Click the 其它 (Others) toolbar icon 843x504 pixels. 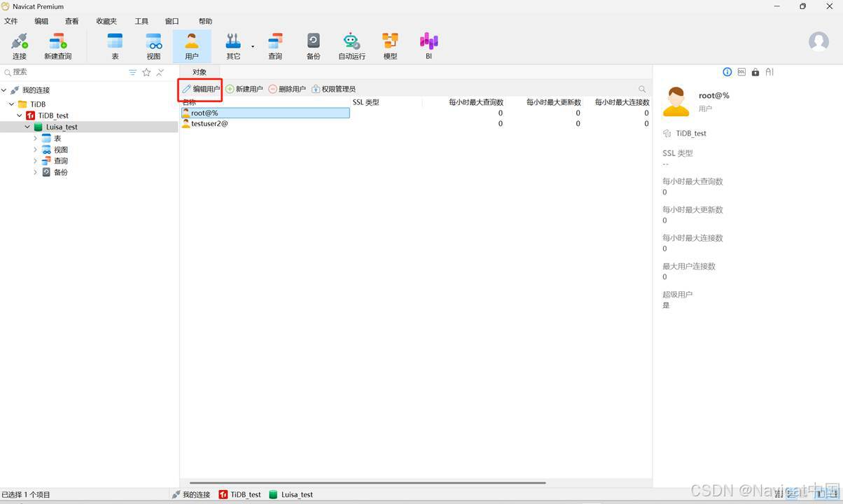[x=233, y=46]
